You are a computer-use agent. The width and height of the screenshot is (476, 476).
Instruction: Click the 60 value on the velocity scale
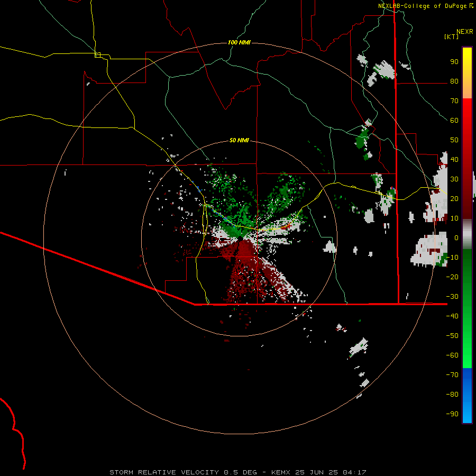click(454, 121)
